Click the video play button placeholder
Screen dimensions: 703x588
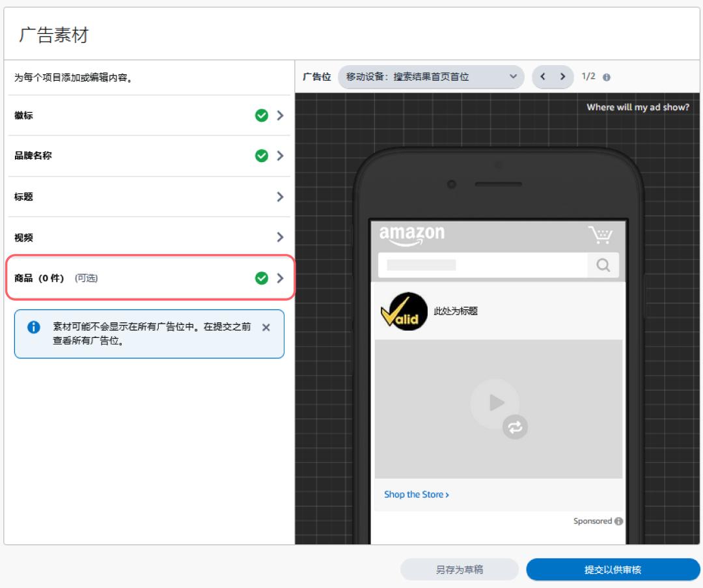pyautogui.click(x=495, y=403)
